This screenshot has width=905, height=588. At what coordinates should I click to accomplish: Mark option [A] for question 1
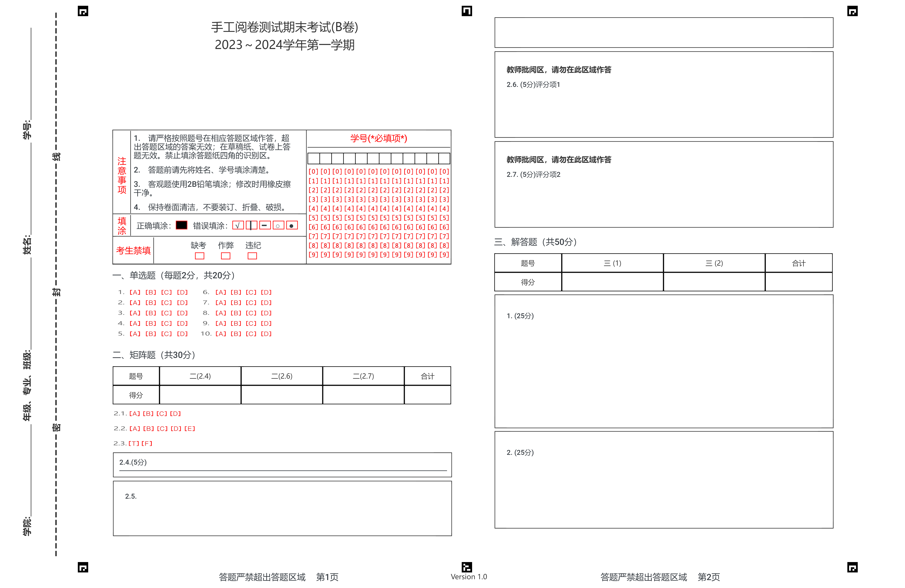135,292
